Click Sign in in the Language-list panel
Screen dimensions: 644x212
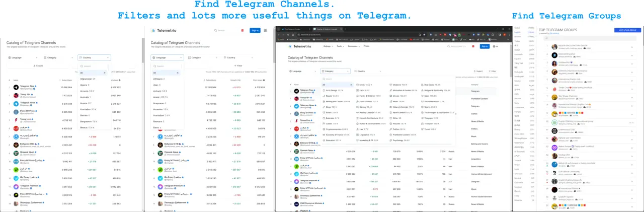255,30
